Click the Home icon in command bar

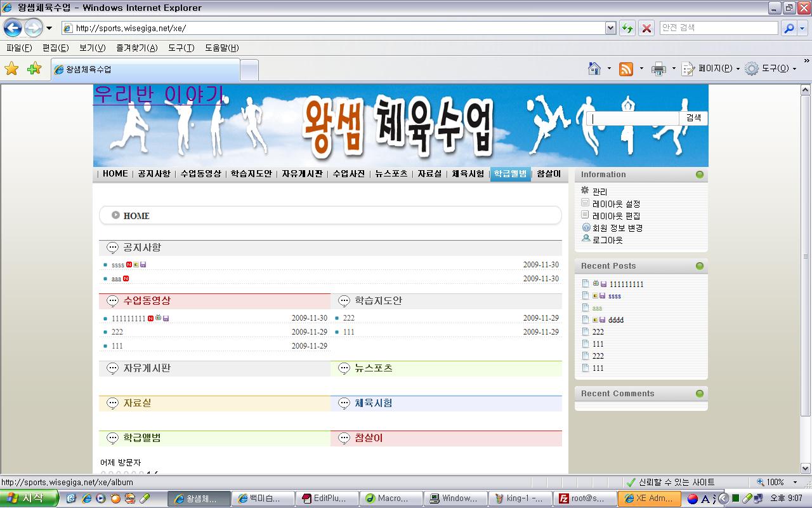pyautogui.click(x=594, y=69)
